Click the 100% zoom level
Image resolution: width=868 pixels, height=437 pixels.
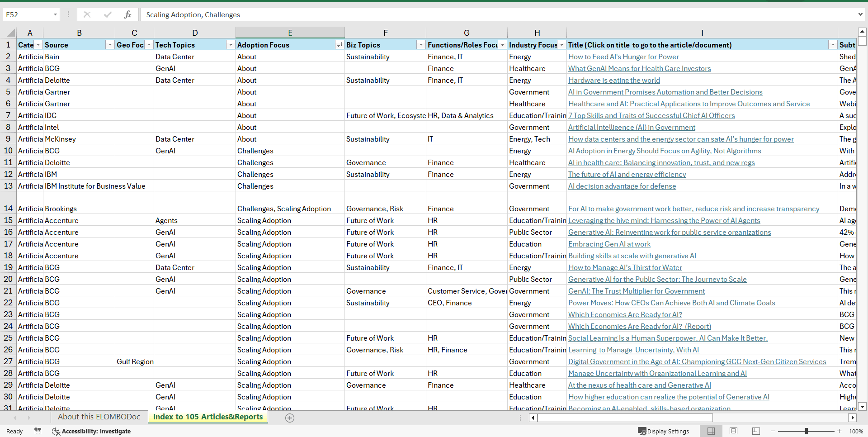[856, 431]
